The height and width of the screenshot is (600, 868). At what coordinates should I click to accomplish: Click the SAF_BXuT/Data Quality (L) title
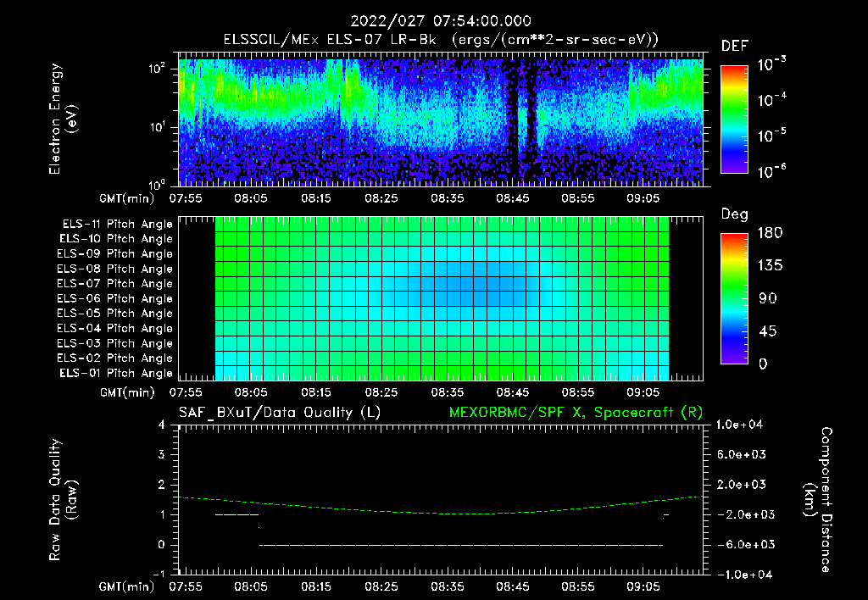tap(280, 413)
